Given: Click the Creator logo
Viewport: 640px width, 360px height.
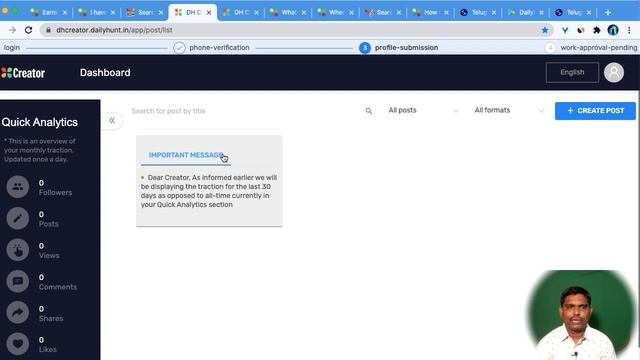Looking at the screenshot, I should tap(23, 73).
